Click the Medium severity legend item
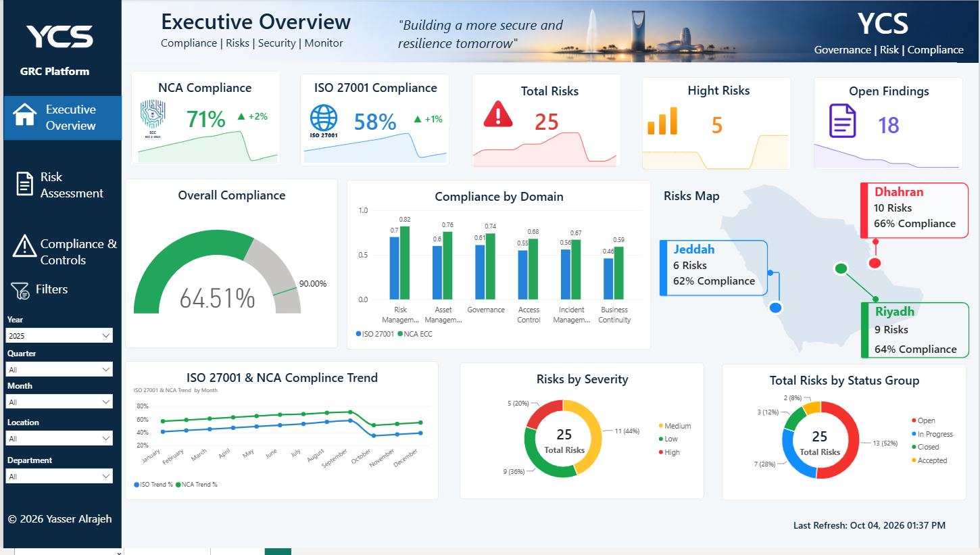 pyautogui.click(x=675, y=426)
